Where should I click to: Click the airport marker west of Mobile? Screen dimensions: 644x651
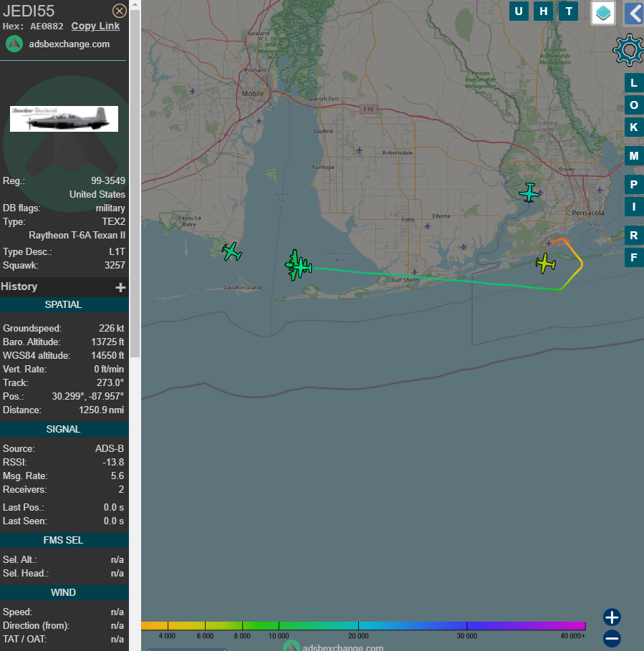(x=192, y=91)
